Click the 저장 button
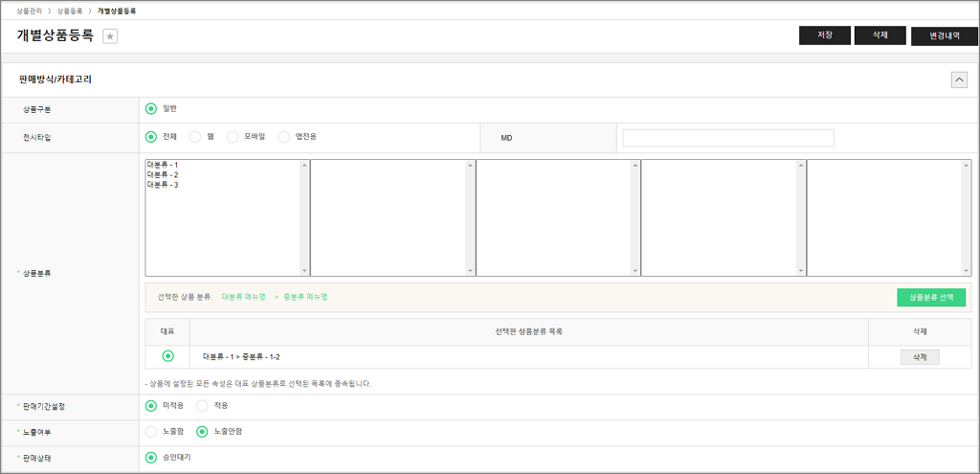The width and height of the screenshot is (980, 474). click(824, 35)
